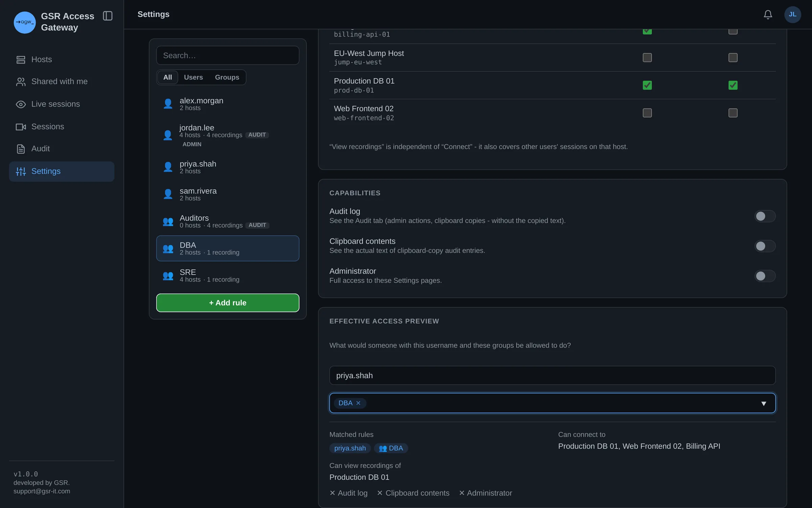Select the jordan.lee user rule
The height and width of the screenshot is (508, 812).
click(228, 135)
